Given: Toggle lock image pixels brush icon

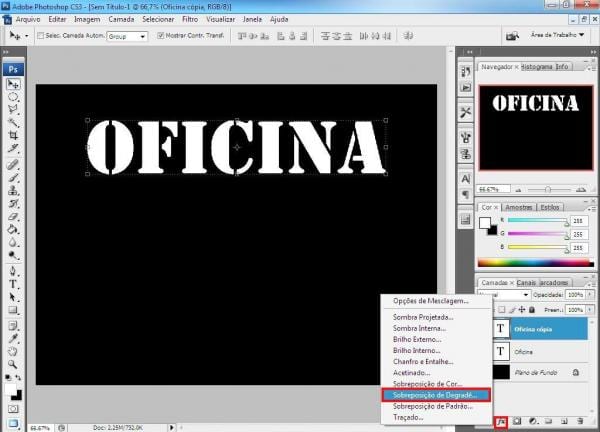Looking at the screenshot, I should coord(512,310).
